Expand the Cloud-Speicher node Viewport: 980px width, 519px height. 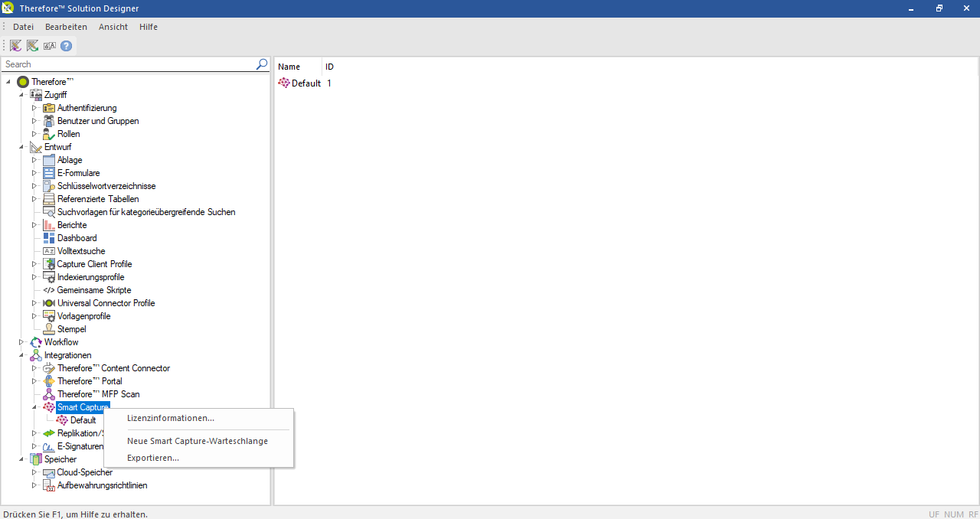pyautogui.click(x=34, y=472)
